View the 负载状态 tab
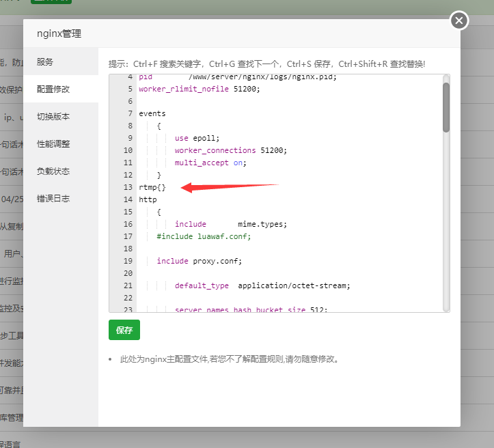The height and width of the screenshot is (448, 494). click(61, 171)
